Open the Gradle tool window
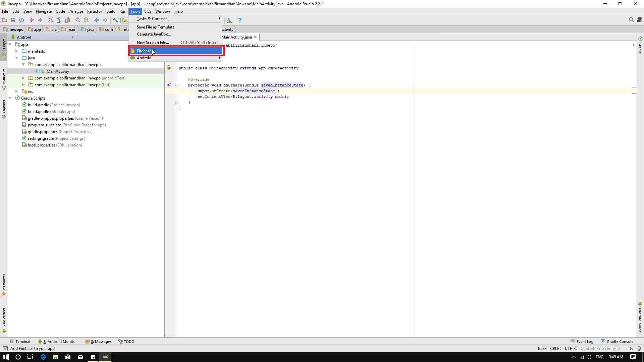This screenshot has width=644, height=362. tap(640, 45)
